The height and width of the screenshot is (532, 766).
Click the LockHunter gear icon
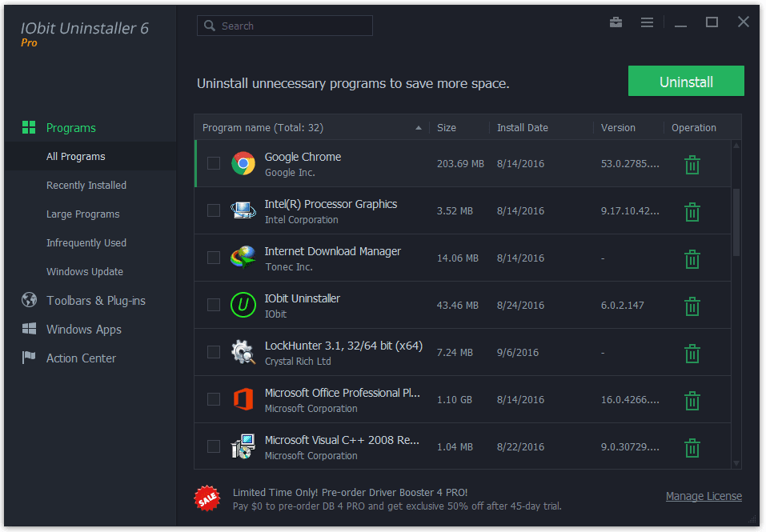coord(243,352)
